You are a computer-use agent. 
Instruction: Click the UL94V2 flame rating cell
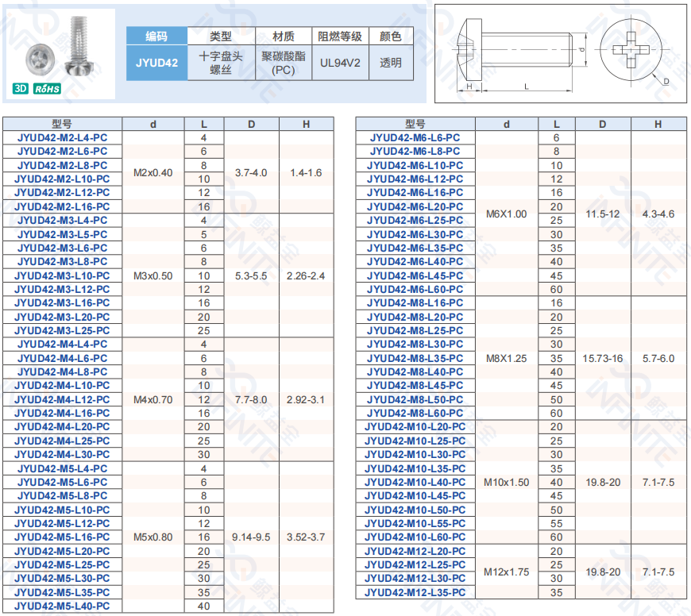340,62
